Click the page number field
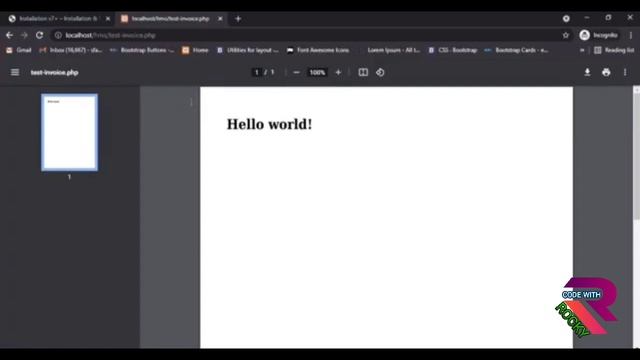Image resolution: width=640 pixels, height=360 pixels. tap(256, 72)
